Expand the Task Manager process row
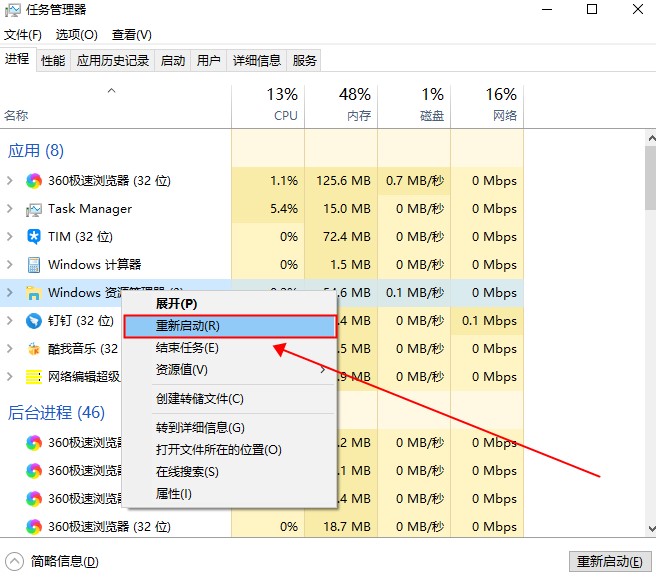 (10, 209)
